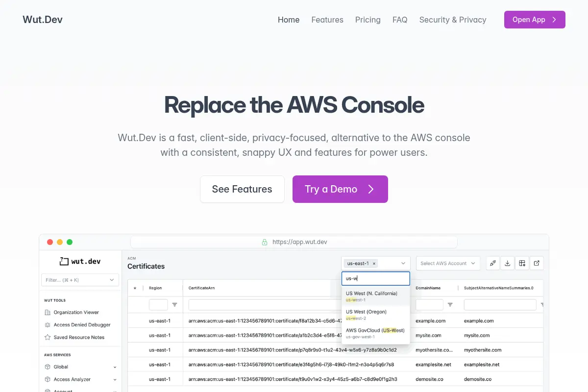Click the DomainName cell example.com
Image resolution: width=588 pixels, height=392 pixels.
pyautogui.click(x=431, y=321)
